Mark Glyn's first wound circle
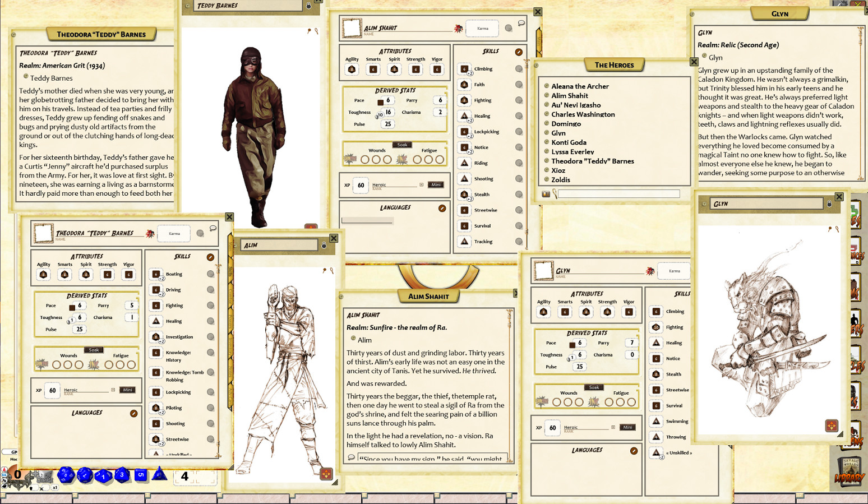Screen dimensions: 868x504 [556, 401]
